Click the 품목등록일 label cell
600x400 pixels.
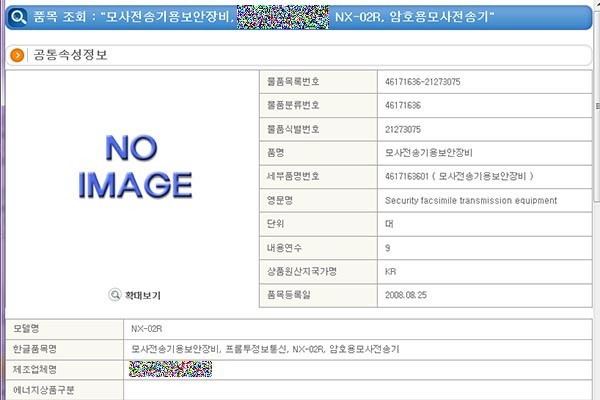click(318, 295)
